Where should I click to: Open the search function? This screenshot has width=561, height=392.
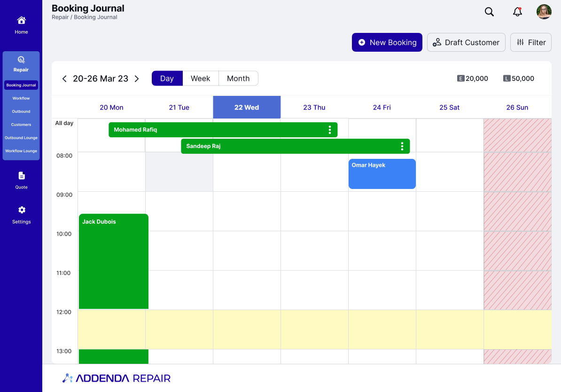point(489,12)
